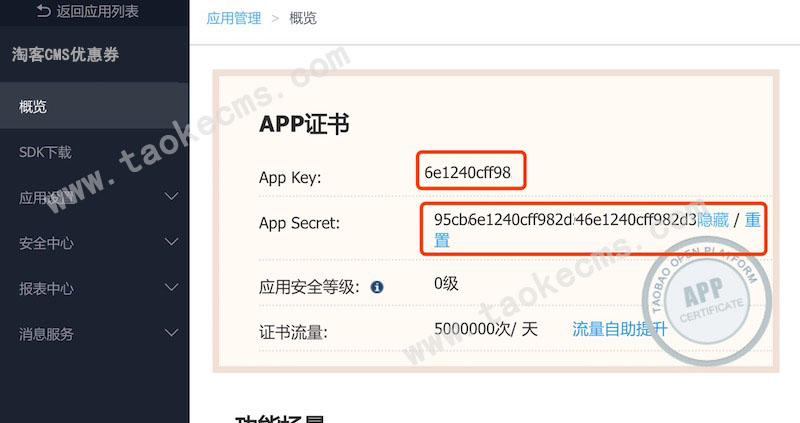This screenshot has height=423, width=800.
Task: Expand the 安全中心 chevron
Action: (172, 242)
